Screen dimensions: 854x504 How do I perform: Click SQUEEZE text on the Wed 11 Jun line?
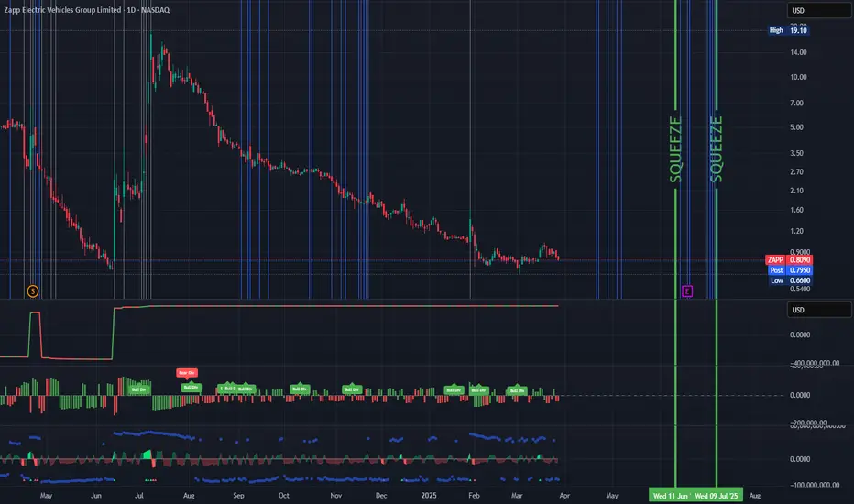tap(675, 149)
